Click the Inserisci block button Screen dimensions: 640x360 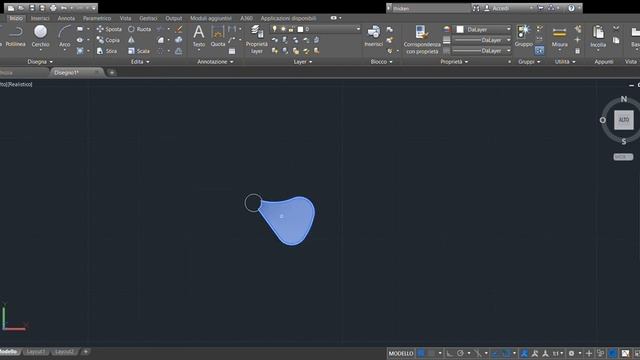click(x=373, y=36)
